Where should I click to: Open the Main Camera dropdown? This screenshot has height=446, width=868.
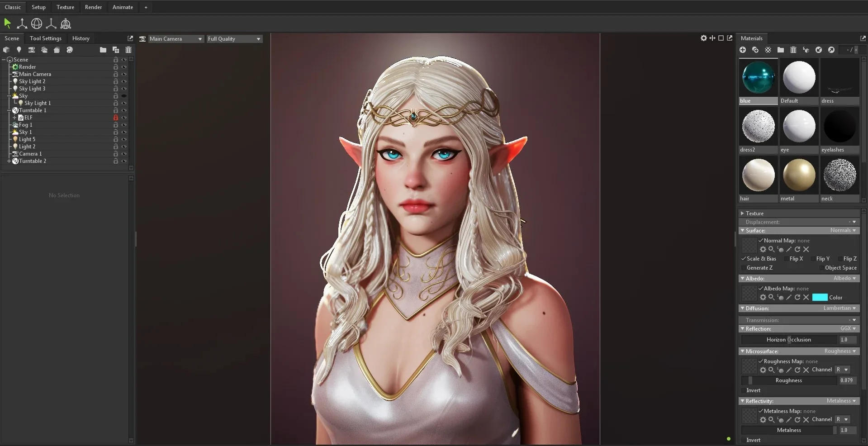point(176,39)
